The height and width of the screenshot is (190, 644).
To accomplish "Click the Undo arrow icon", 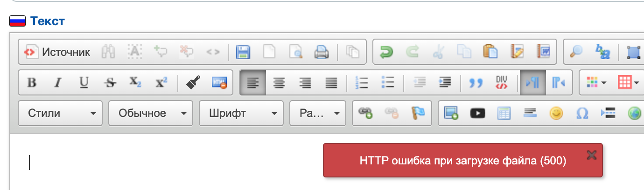I will click(x=386, y=52).
